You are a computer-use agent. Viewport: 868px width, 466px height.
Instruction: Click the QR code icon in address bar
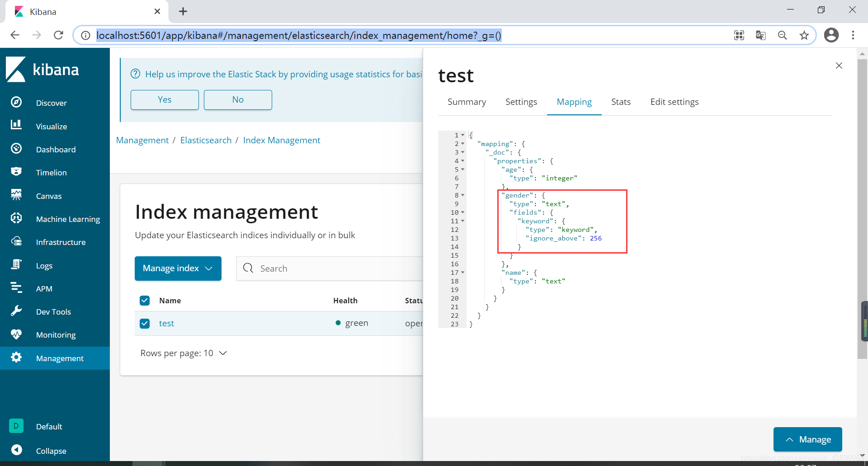point(739,35)
